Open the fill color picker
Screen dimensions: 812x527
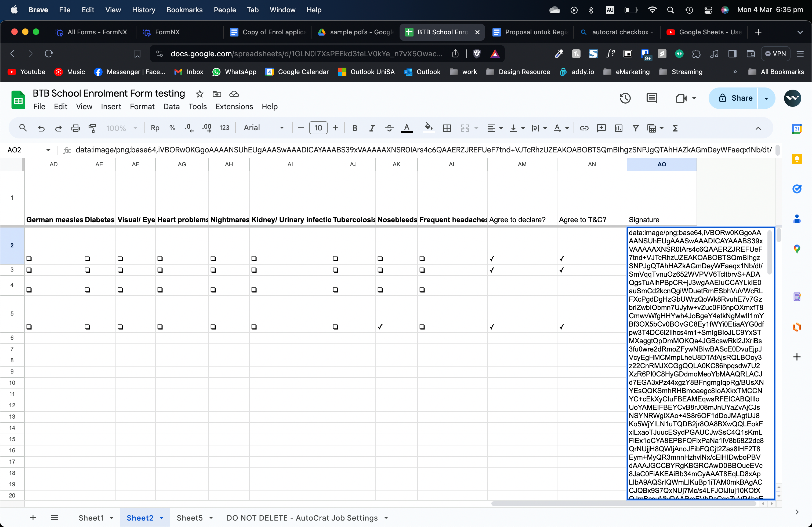pos(429,128)
